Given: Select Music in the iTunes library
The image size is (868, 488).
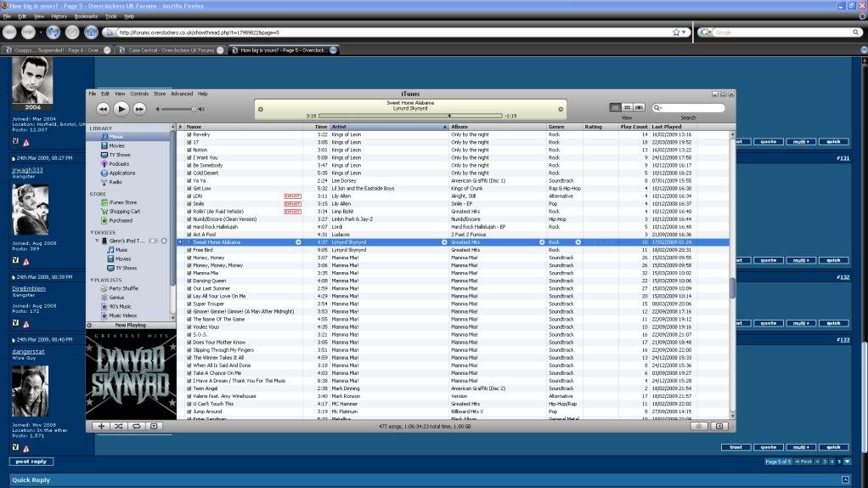Looking at the screenshot, I should [x=116, y=137].
